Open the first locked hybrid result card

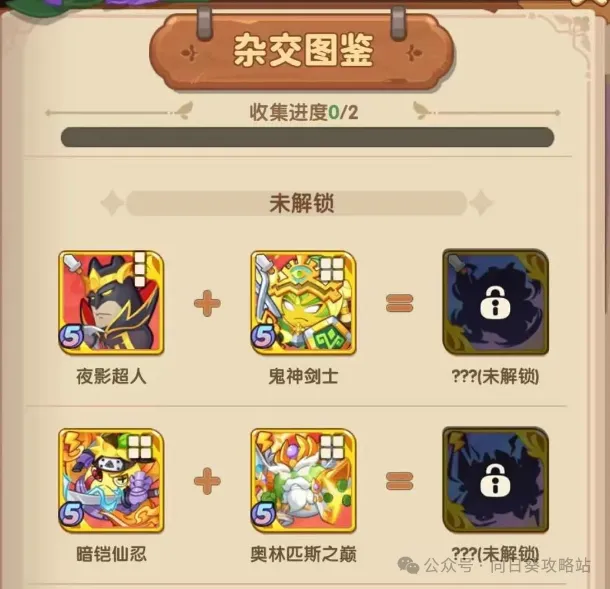point(496,302)
